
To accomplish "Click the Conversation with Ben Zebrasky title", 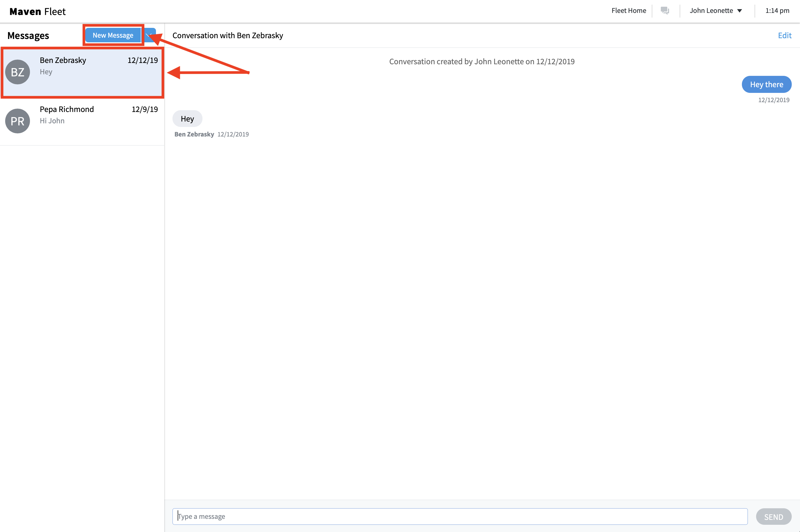I will (x=228, y=35).
